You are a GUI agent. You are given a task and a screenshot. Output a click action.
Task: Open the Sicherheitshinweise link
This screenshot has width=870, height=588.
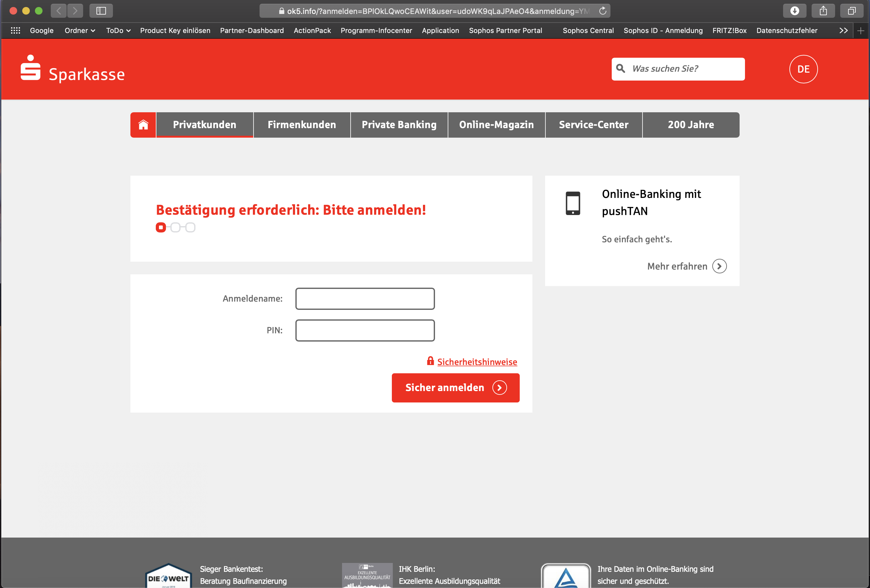coord(477,362)
